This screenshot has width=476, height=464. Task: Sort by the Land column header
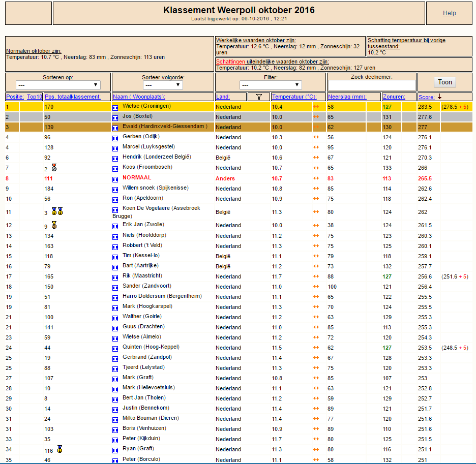pos(223,97)
